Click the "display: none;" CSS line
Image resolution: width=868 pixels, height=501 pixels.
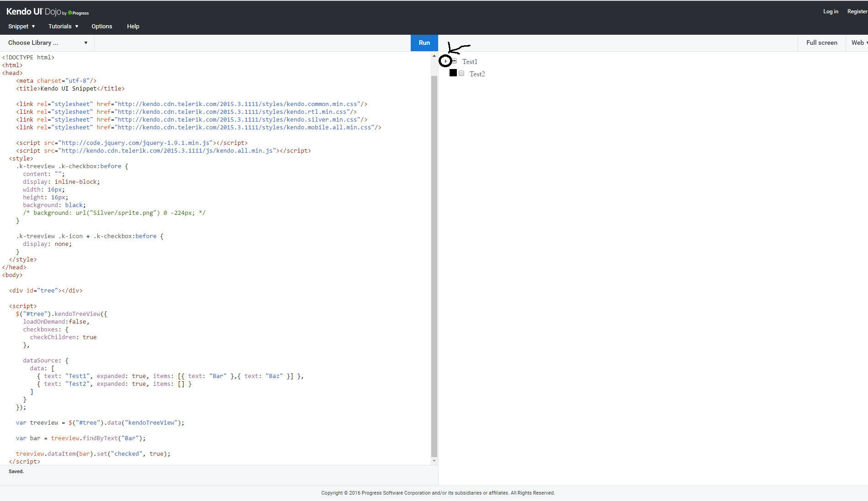[x=48, y=244]
